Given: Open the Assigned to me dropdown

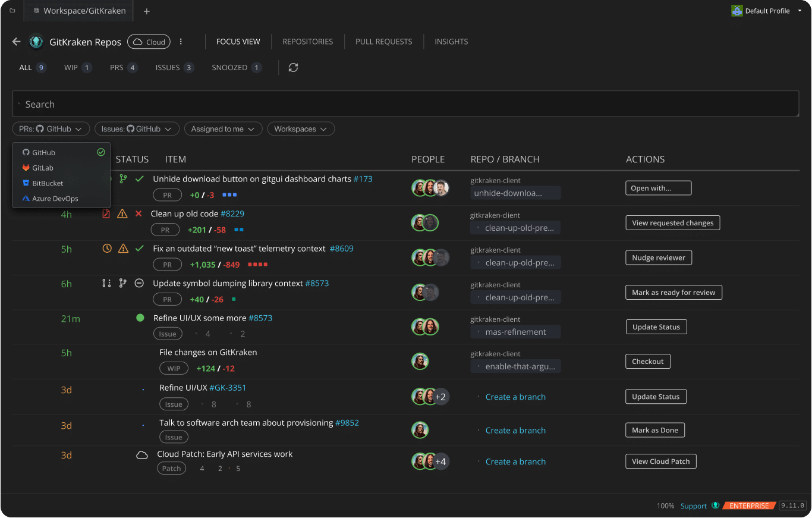Looking at the screenshot, I should click(223, 129).
